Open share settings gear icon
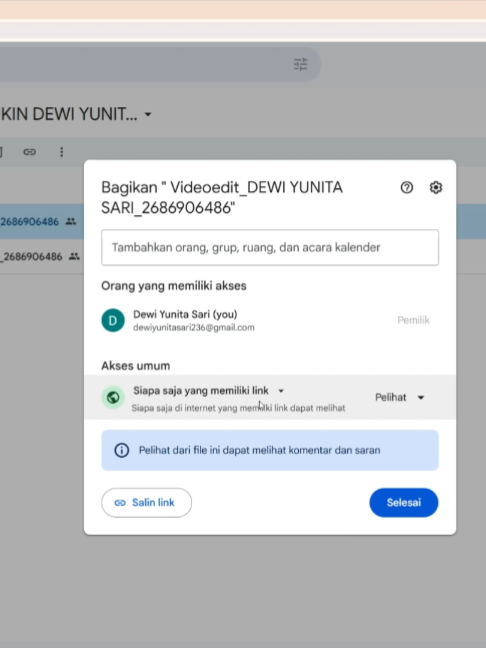Image resolution: width=486 pixels, height=648 pixels. [436, 188]
